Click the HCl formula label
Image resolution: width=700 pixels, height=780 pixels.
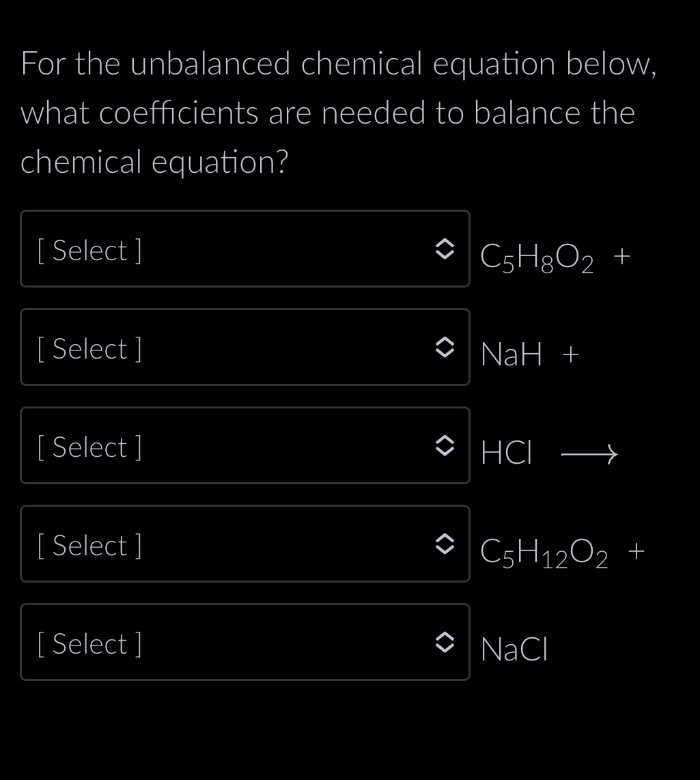[507, 453]
